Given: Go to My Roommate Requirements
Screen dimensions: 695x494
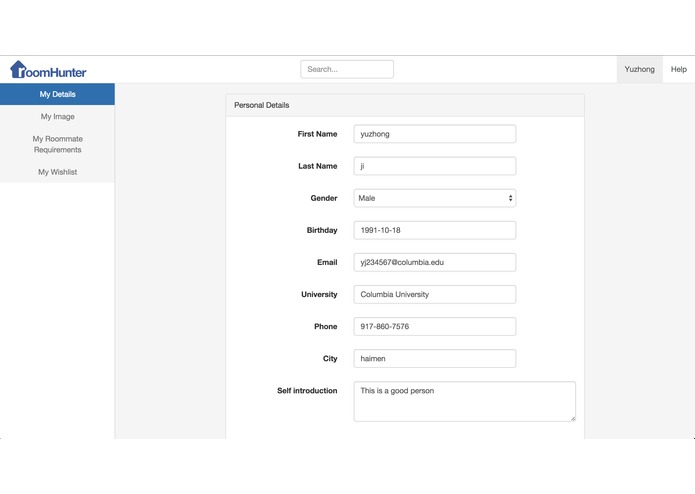Looking at the screenshot, I should (57, 144).
